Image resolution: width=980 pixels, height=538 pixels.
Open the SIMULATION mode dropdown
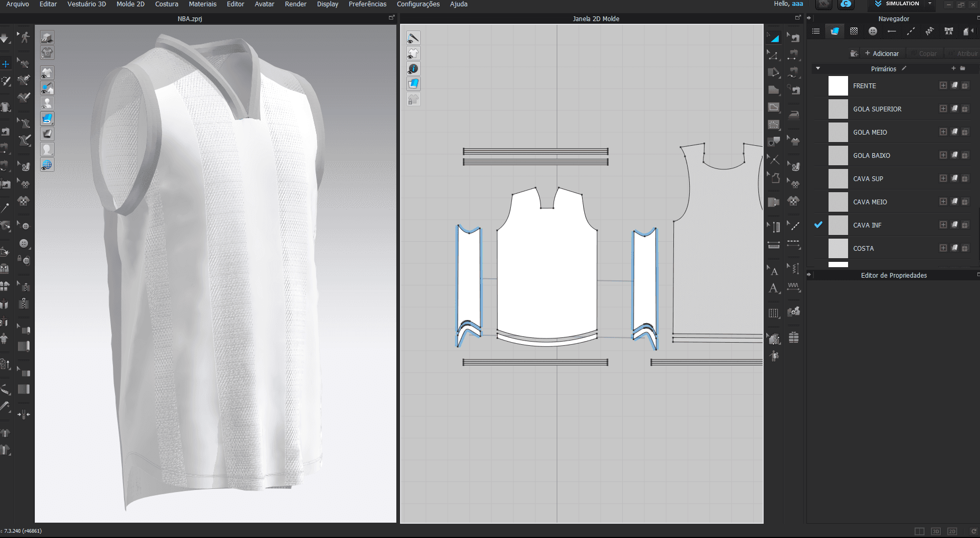pos(930,4)
